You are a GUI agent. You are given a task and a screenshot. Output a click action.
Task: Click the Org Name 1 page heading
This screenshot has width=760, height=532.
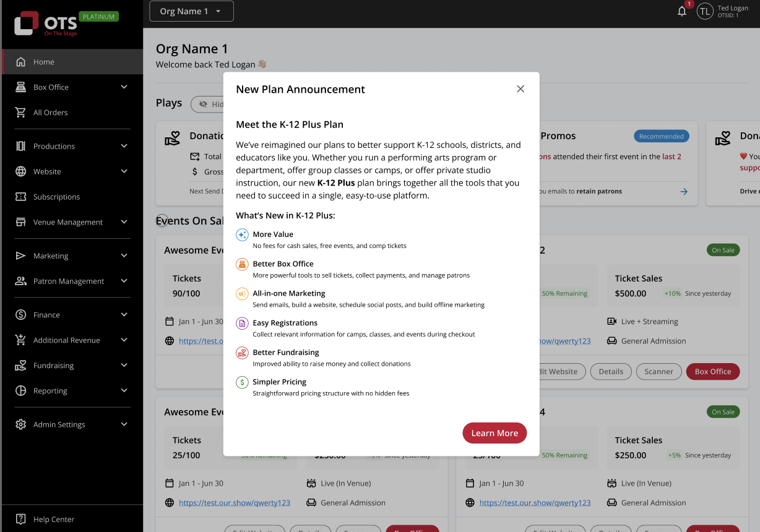tap(192, 49)
